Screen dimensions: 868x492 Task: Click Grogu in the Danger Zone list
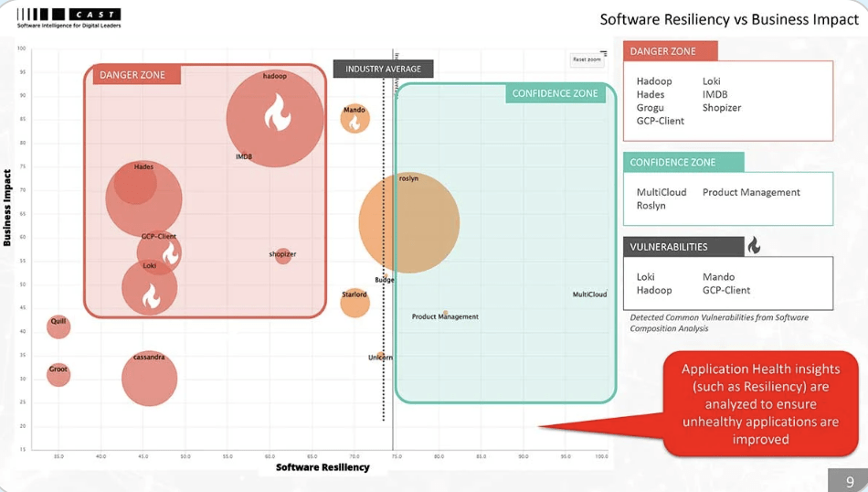[650, 108]
